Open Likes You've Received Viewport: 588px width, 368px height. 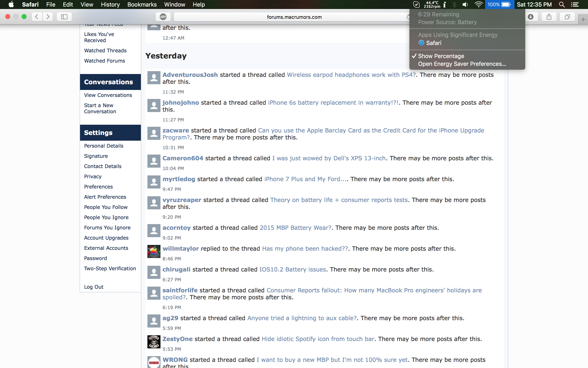coord(99,37)
